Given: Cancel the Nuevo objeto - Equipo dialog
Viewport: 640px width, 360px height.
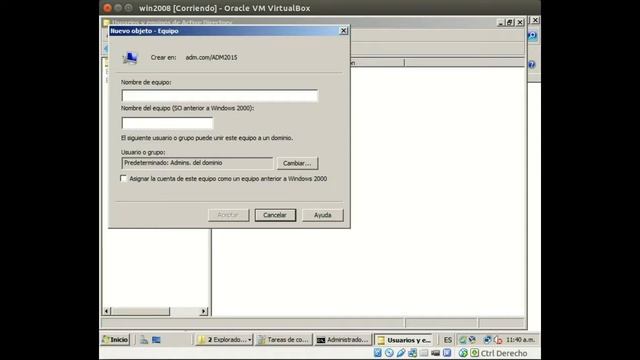Looking at the screenshot, I should tap(275, 215).
